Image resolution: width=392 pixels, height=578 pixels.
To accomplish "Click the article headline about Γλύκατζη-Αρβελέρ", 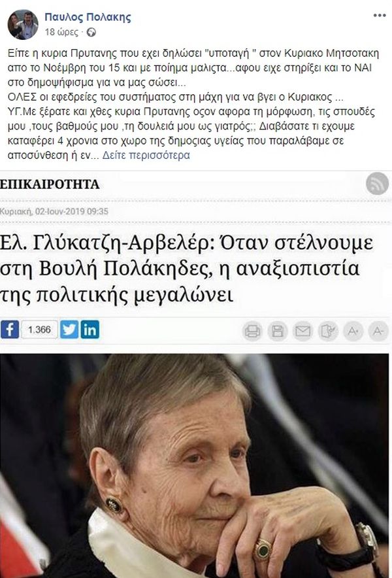I will point(186,269).
